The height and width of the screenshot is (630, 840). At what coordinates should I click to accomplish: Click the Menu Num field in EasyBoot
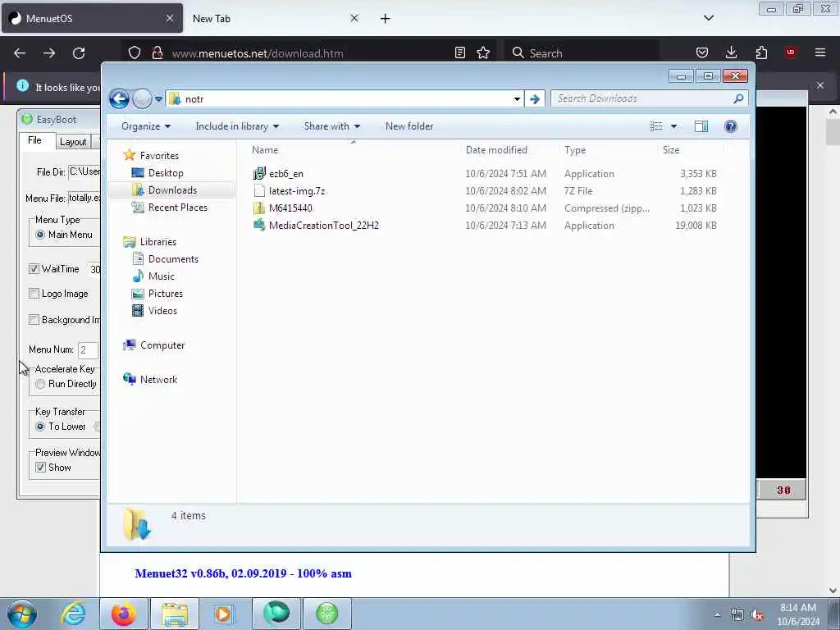pyautogui.click(x=88, y=349)
